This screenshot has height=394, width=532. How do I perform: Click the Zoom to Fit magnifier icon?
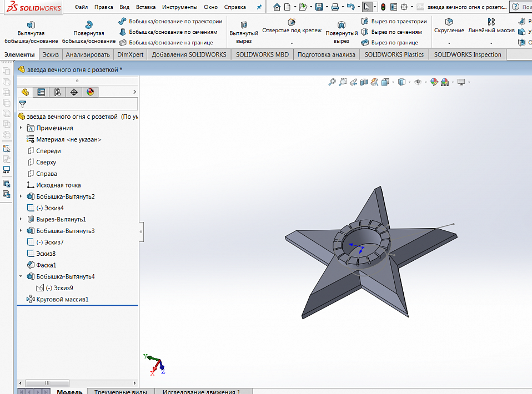pyautogui.click(x=332, y=82)
